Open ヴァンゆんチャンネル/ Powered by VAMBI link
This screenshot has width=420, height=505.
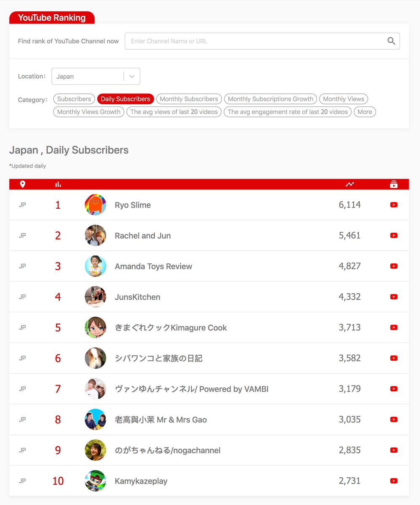[x=192, y=389]
